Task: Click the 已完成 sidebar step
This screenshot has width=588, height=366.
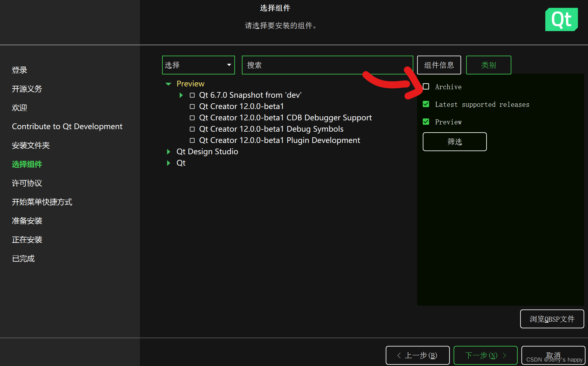Action: [x=23, y=259]
